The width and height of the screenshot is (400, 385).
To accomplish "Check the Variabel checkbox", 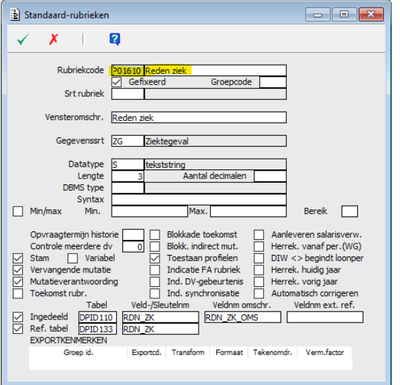I will click(x=72, y=258).
